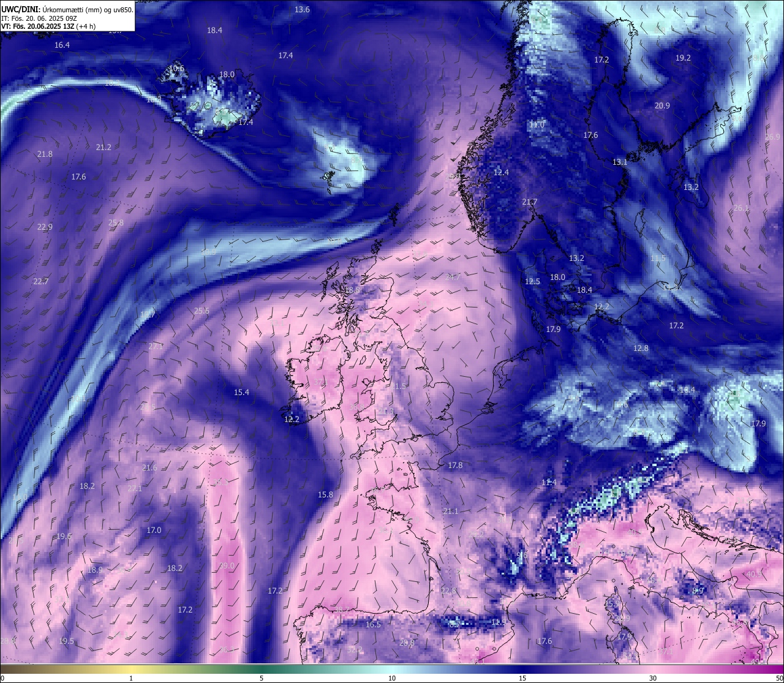Select the 25.6 value label
784x683 pixels.
[202, 311]
